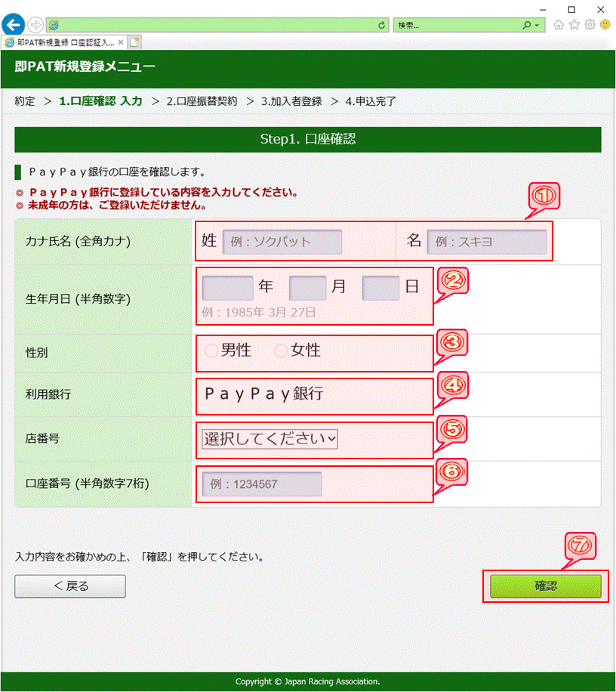Click the 姓 kana surname field

pyautogui.click(x=282, y=242)
